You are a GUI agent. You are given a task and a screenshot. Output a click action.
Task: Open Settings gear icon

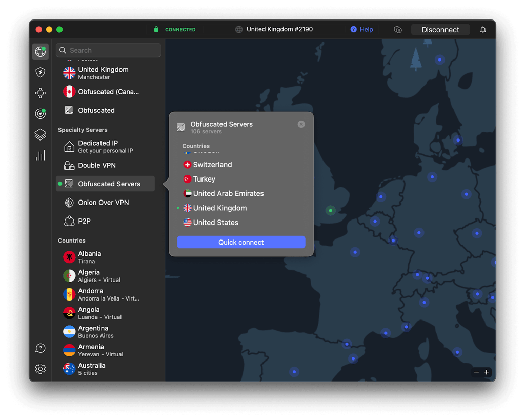pyautogui.click(x=40, y=369)
